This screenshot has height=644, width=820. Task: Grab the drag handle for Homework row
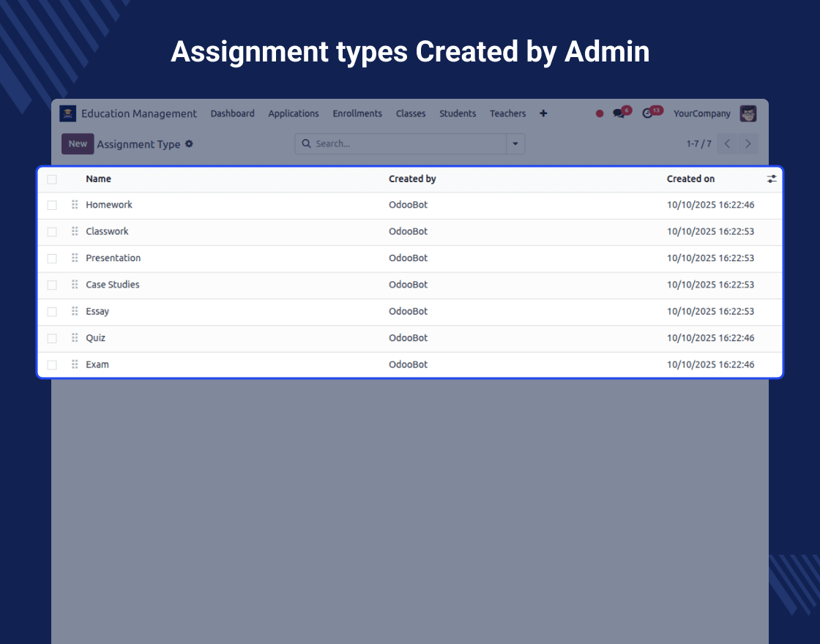[x=75, y=205]
